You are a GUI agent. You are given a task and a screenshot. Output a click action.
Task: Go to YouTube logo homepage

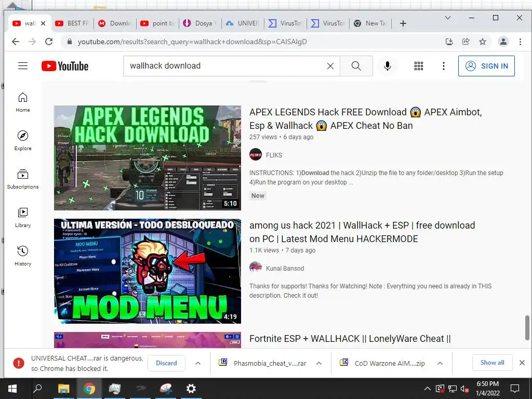(65, 66)
